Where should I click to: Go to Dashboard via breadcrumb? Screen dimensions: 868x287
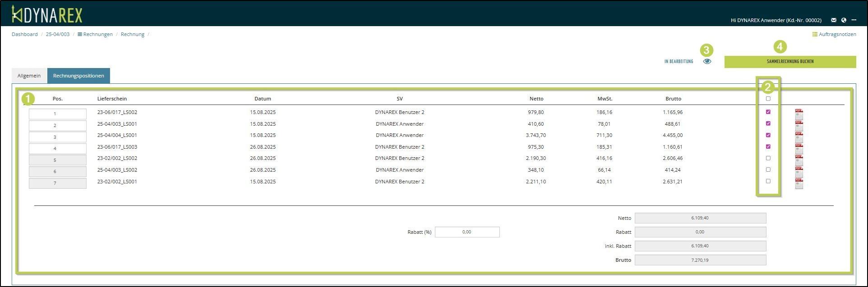point(25,34)
